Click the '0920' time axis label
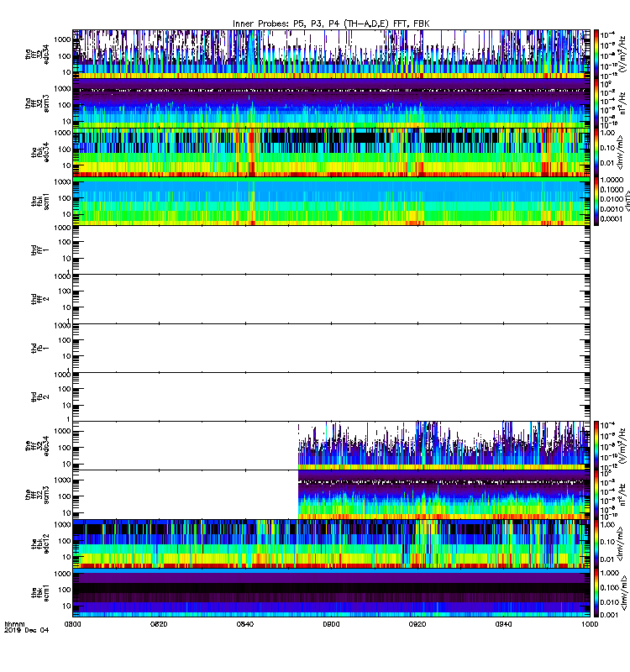The width and height of the screenshot is (630, 672). 417,624
